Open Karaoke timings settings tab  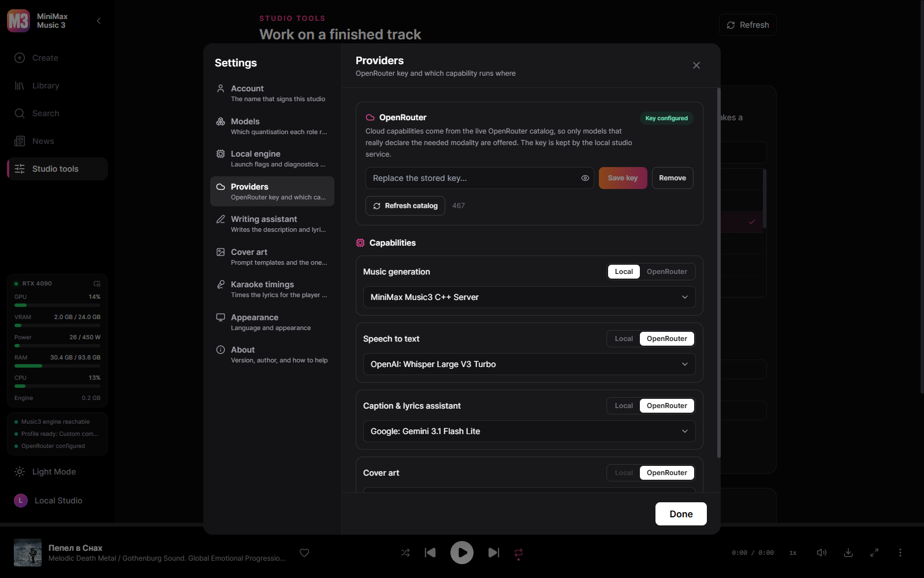(272, 289)
